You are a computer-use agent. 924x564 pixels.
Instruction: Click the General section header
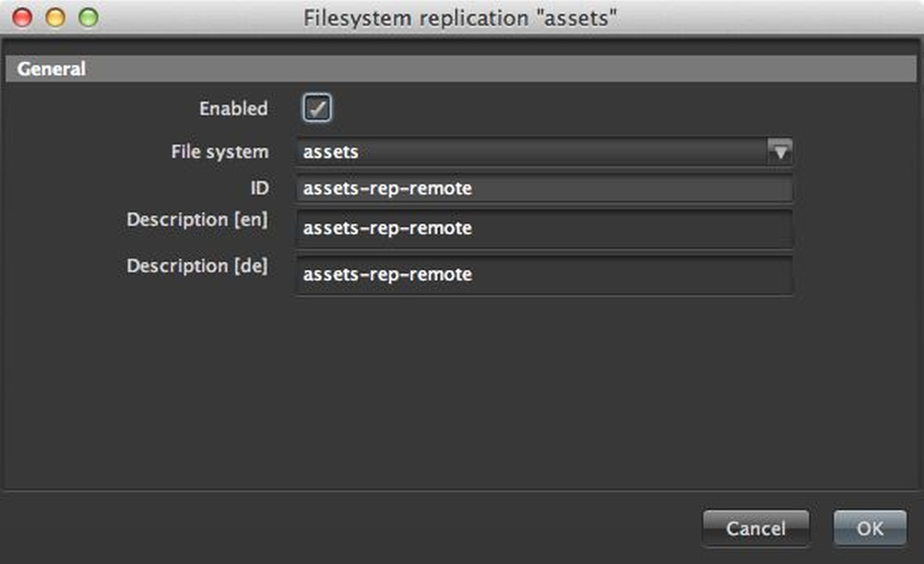click(52, 69)
